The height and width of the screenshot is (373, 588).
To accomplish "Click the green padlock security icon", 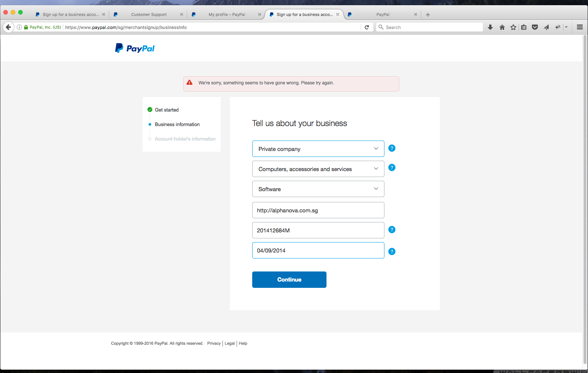I will coord(26,27).
